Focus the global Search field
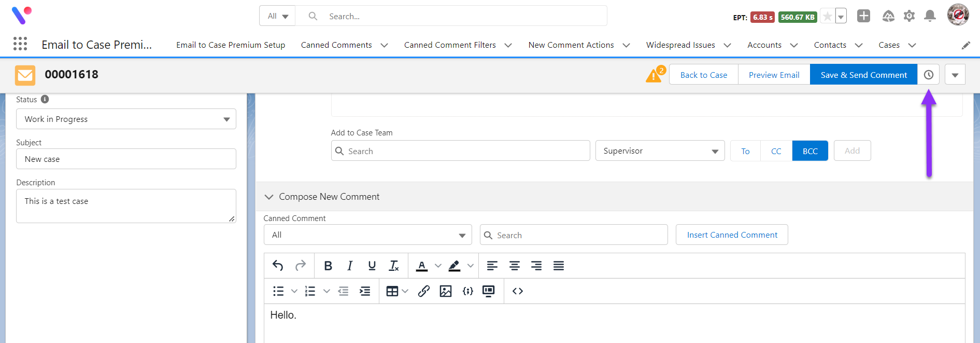Screen dimensions: 980x343 451,16
